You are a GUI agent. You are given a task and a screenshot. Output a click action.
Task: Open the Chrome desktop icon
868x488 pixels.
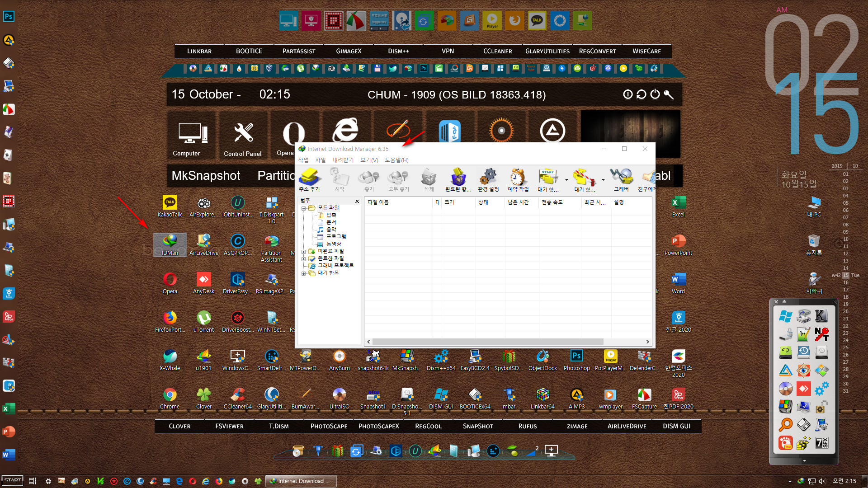click(x=170, y=399)
